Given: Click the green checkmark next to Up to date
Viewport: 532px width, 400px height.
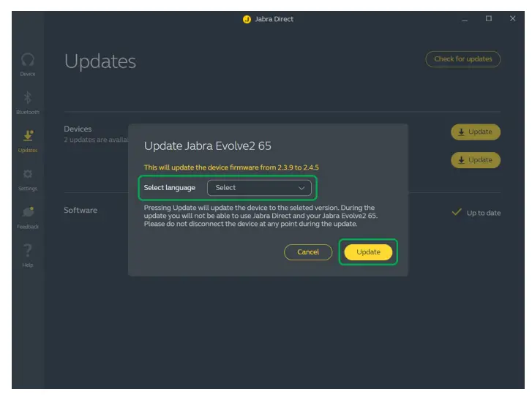Looking at the screenshot, I should 457,212.
